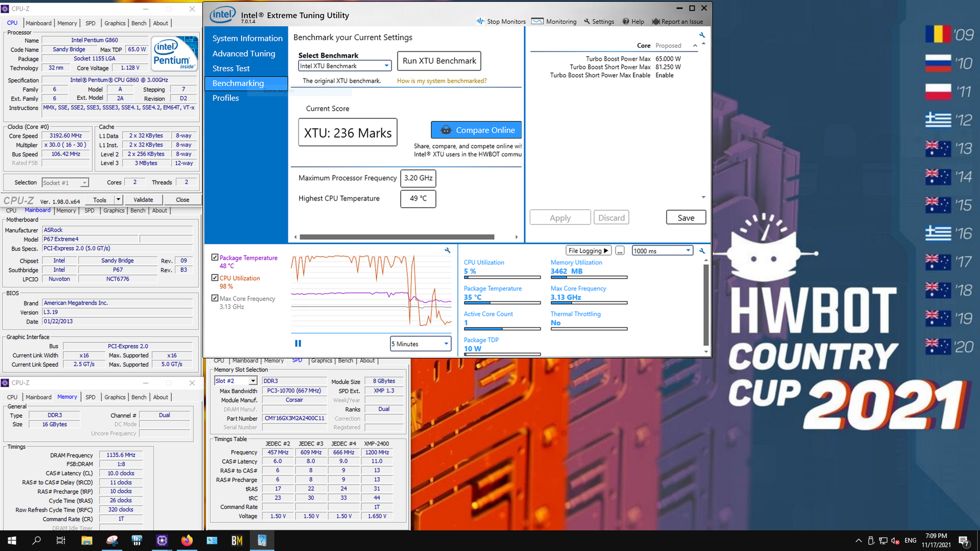Collapse the Core section chevron
Image resolution: width=980 pixels, height=551 pixels.
tap(695, 45)
